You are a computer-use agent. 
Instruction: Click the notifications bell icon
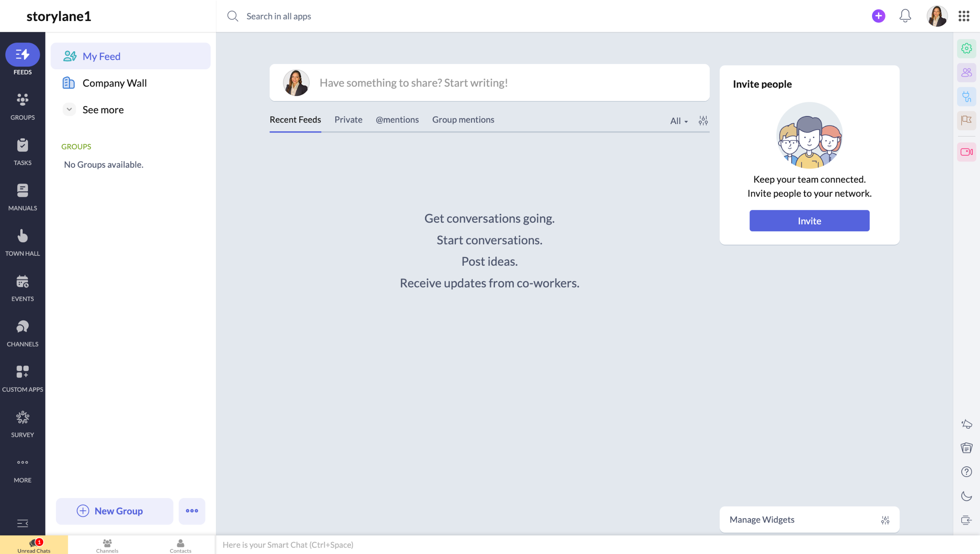click(x=905, y=16)
